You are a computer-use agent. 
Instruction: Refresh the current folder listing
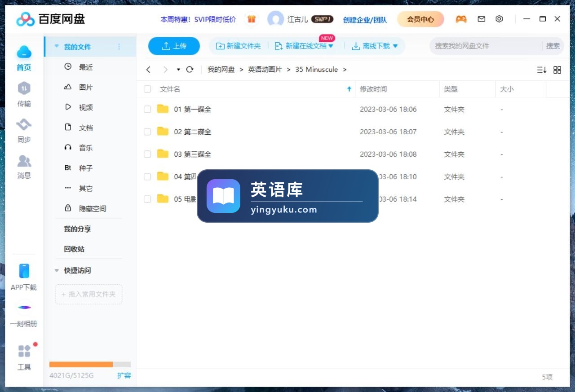[x=190, y=70]
